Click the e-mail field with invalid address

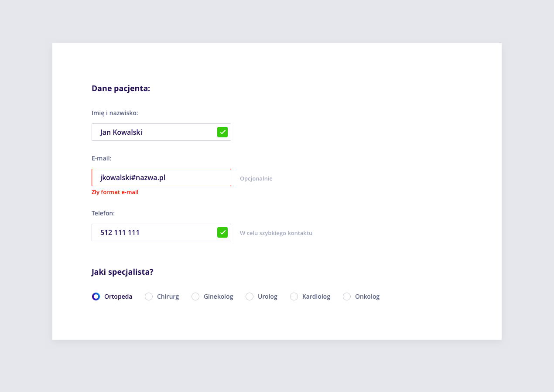pos(161,177)
